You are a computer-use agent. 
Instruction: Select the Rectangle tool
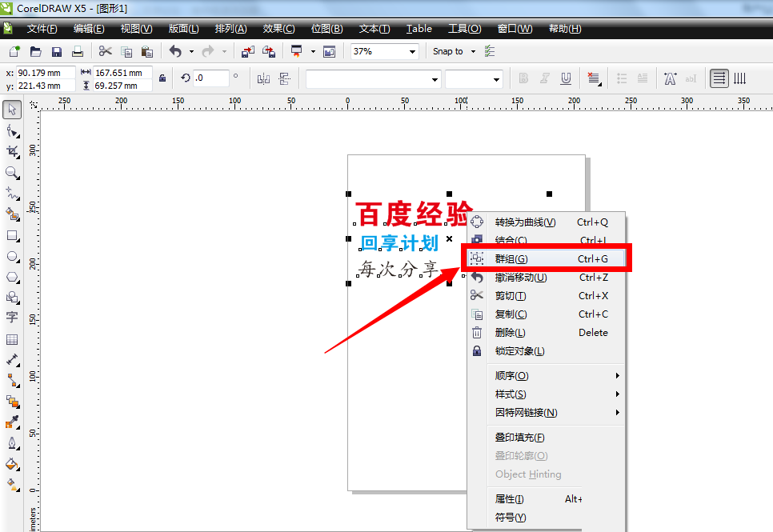(x=12, y=236)
